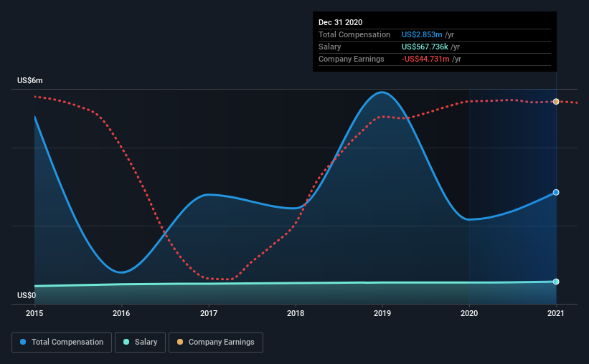The image size is (589, 364).
Task: Click the US$0 y-axis label
Action: click(27, 295)
